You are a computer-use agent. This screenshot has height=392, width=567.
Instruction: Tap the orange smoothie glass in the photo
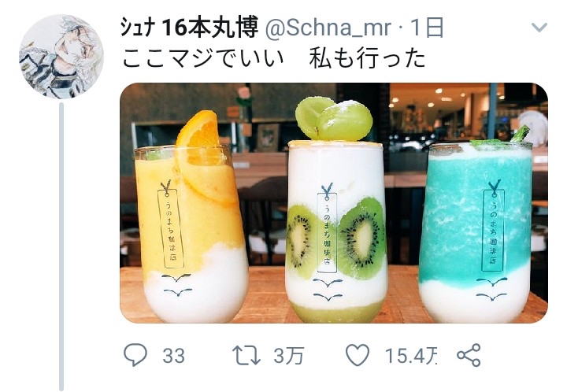(191, 231)
